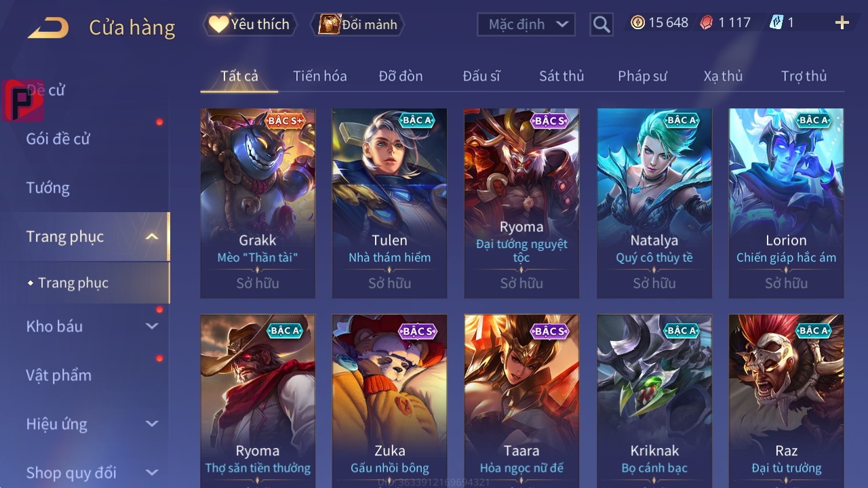Open the Mặc định sort dropdown
Image resolution: width=868 pixels, height=488 pixels.
pyautogui.click(x=526, y=24)
